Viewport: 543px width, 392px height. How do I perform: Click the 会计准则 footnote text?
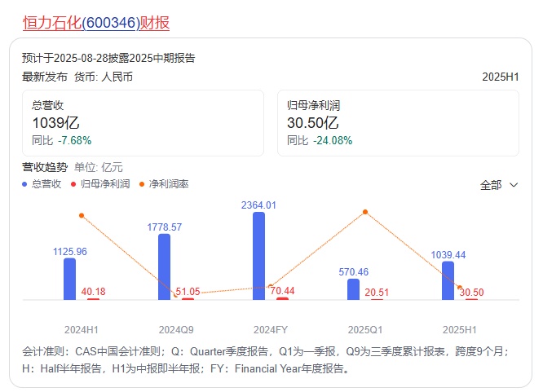(265, 359)
